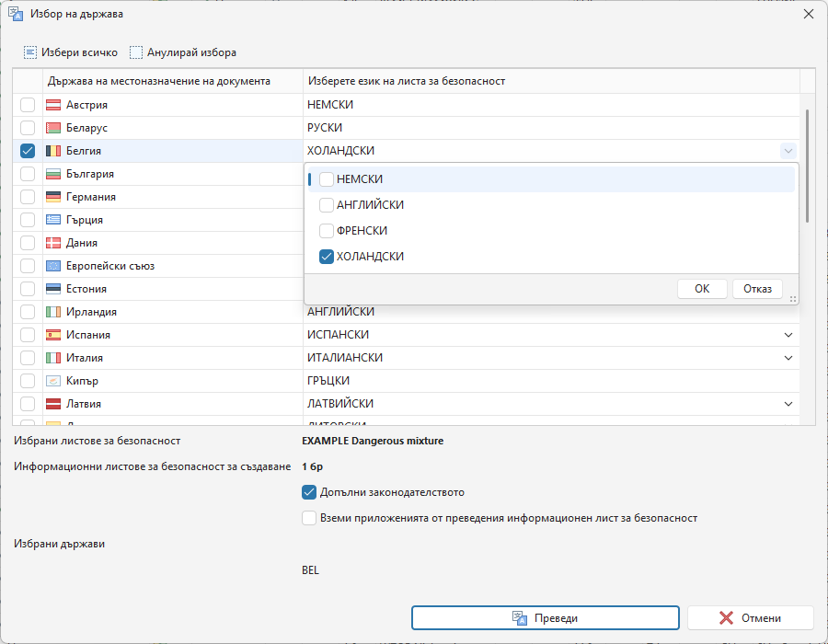Click the language popup resize grip
The image size is (828, 644).
793,299
